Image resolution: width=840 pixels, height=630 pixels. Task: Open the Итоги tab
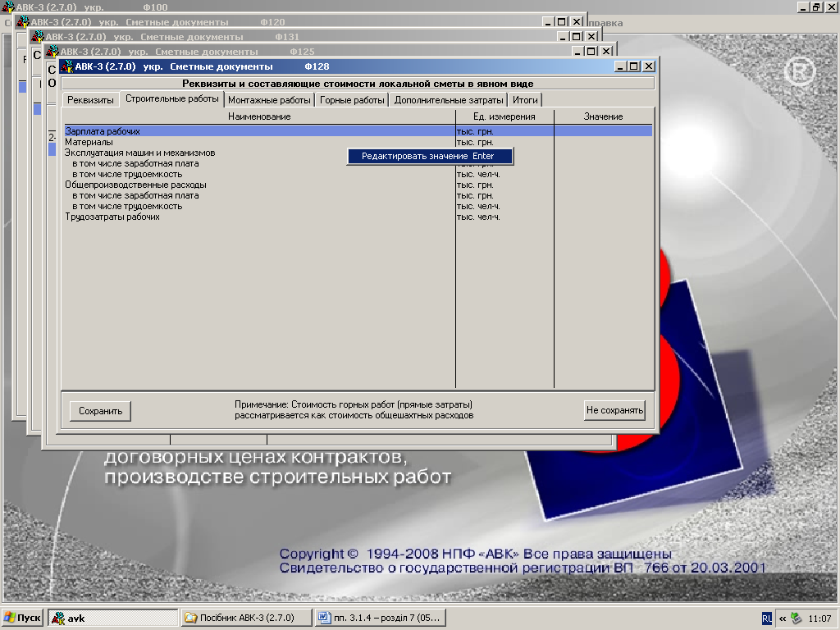tap(525, 100)
